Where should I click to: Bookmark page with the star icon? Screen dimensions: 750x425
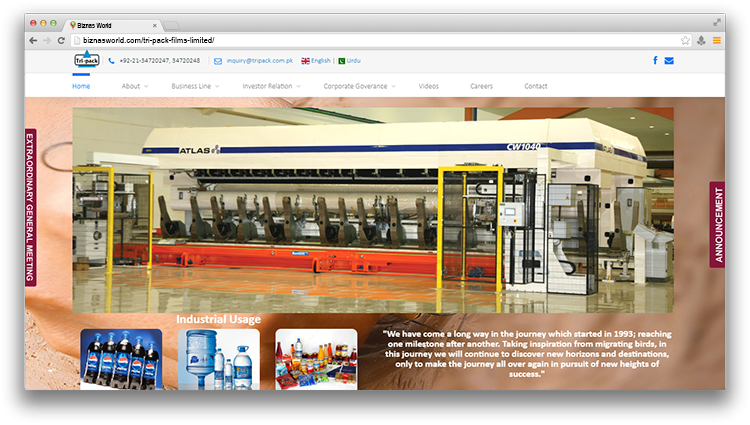pos(685,40)
